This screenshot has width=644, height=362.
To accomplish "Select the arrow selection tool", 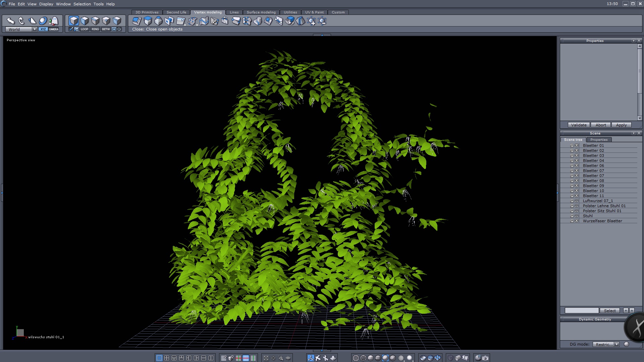I will [x=10, y=21].
